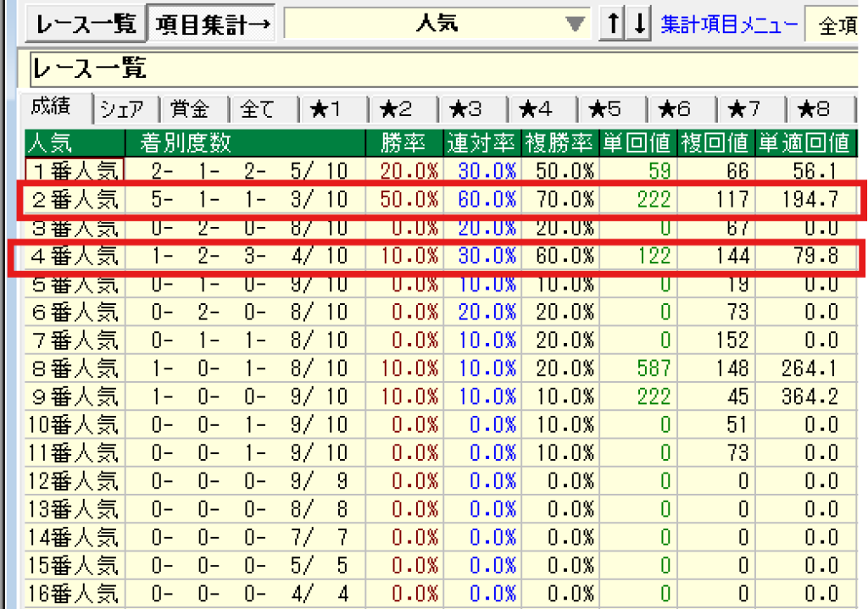Viewport: 868px width, 609px height.
Task: Click the 全項 button at right edge
Action: click(x=837, y=25)
